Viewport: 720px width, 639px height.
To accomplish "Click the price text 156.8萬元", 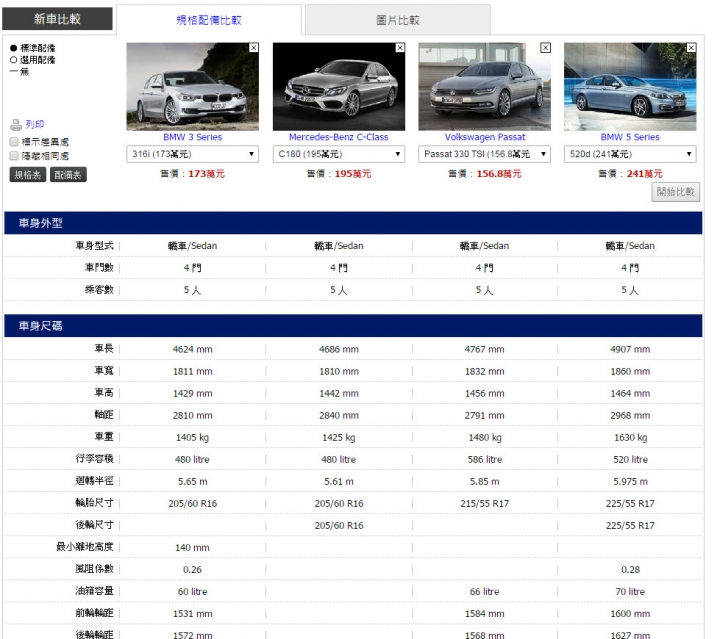I will pyautogui.click(x=499, y=174).
